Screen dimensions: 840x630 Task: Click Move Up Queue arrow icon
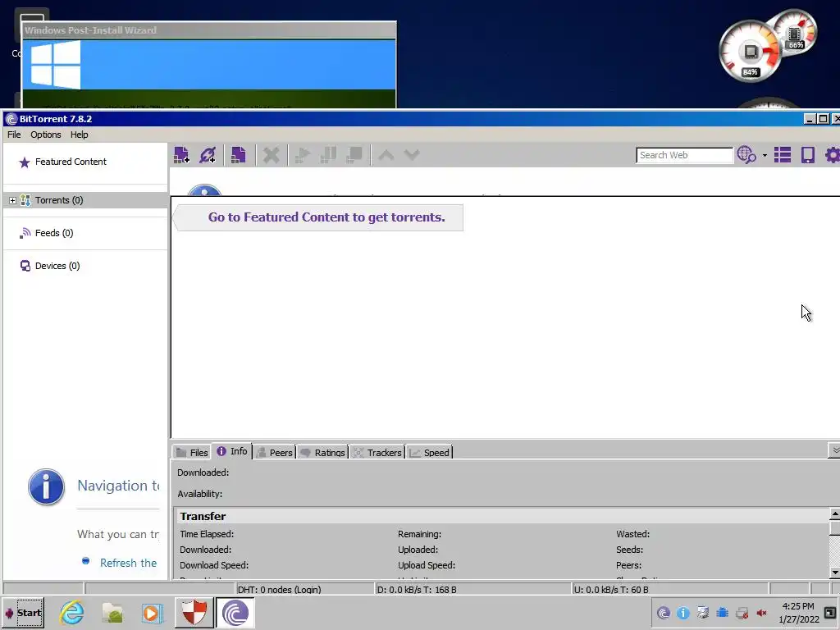[386, 155]
